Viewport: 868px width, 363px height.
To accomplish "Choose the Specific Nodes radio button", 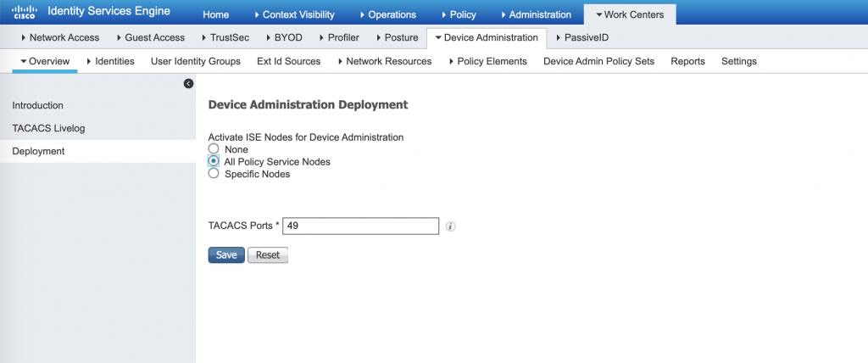I will 214,174.
